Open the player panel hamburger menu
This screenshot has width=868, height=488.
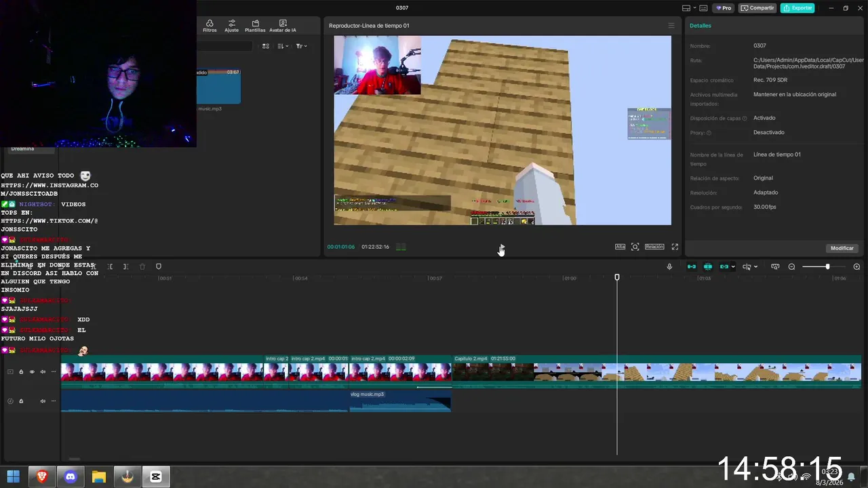[671, 26]
